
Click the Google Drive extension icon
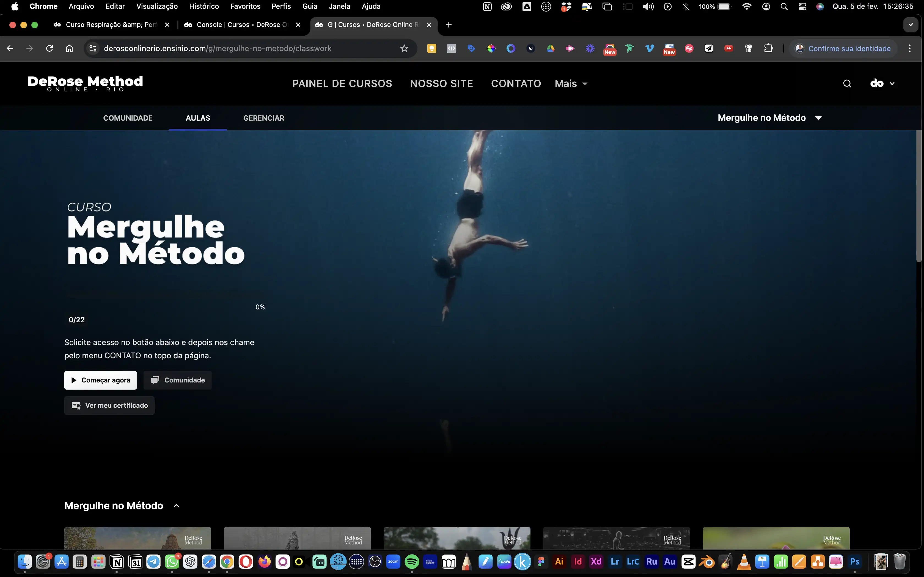pos(550,48)
